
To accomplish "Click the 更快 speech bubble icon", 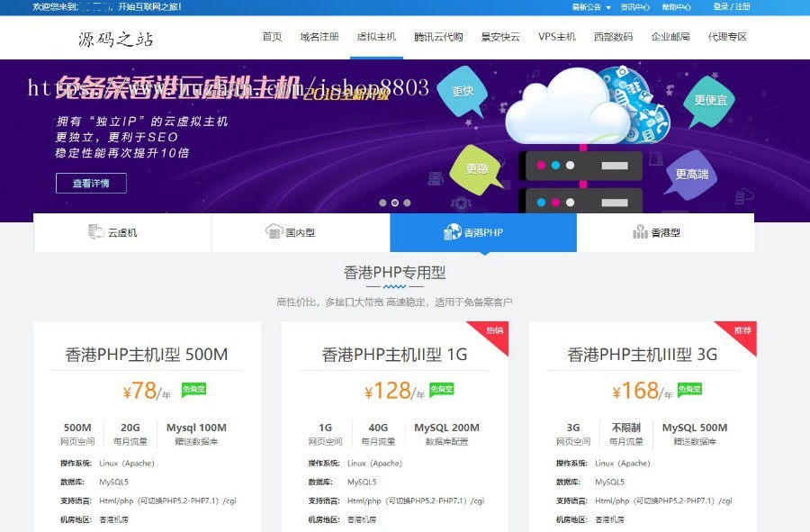I will [x=461, y=91].
